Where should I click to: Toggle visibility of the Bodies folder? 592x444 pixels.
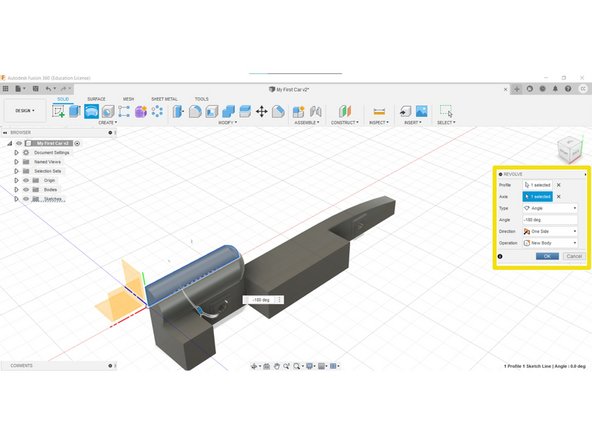(x=26, y=190)
